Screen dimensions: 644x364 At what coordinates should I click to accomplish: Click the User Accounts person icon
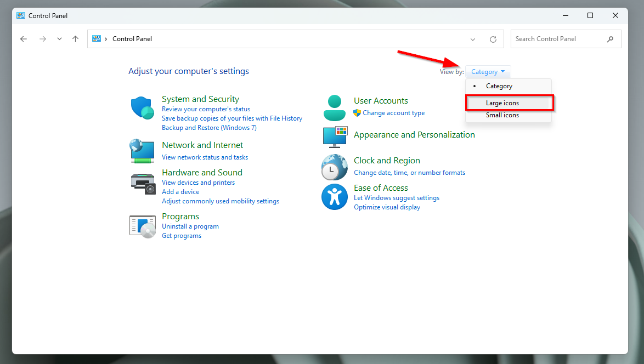[335, 107]
